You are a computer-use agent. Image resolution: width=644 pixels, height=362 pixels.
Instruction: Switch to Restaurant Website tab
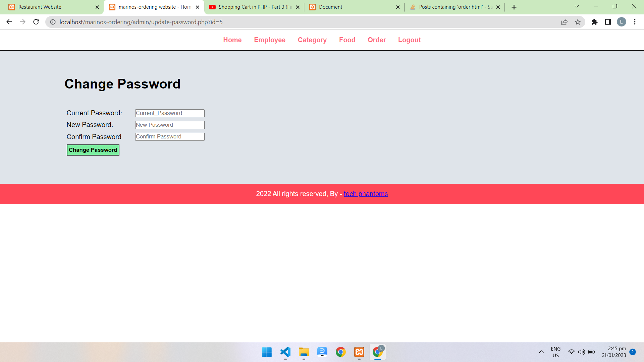pyautogui.click(x=50, y=7)
